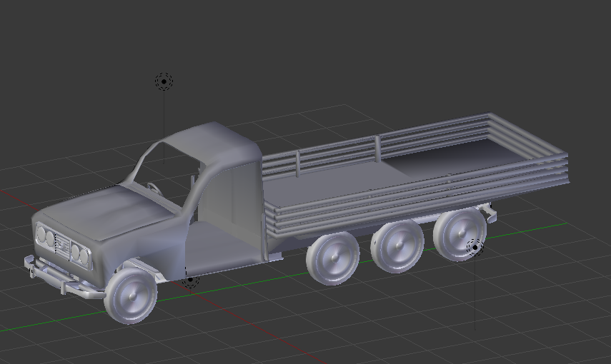
Task: Select the lamp object below the cab door
Action: pyautogui.click(x=190, y=280)
